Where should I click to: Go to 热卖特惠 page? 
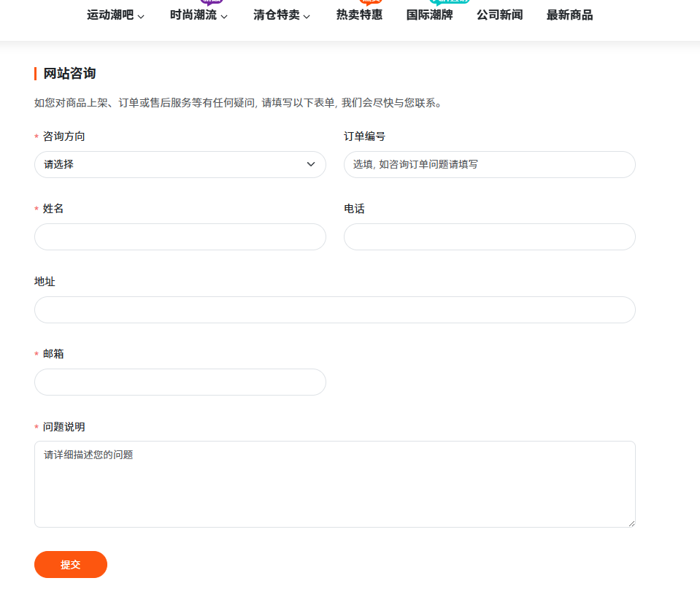(359, 15)
